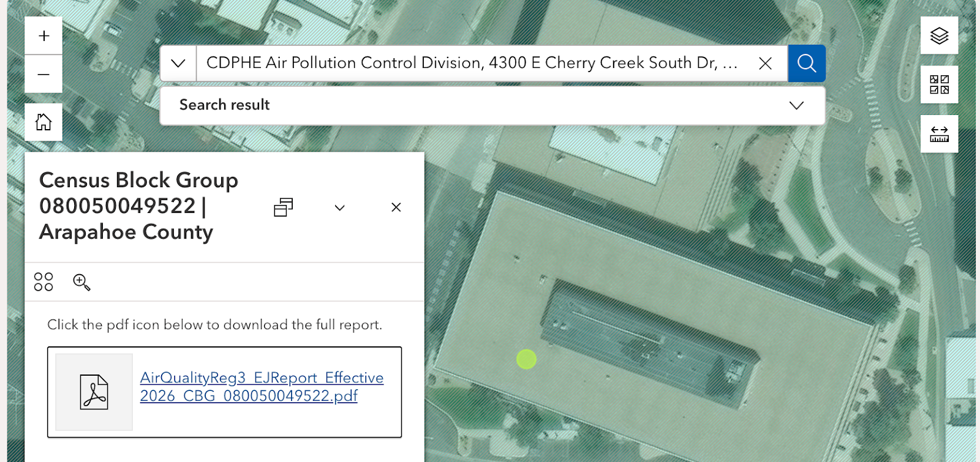Browse features with the four-circles icon
The width and height of the screenshot is (980, 462).
click(43, 282)
